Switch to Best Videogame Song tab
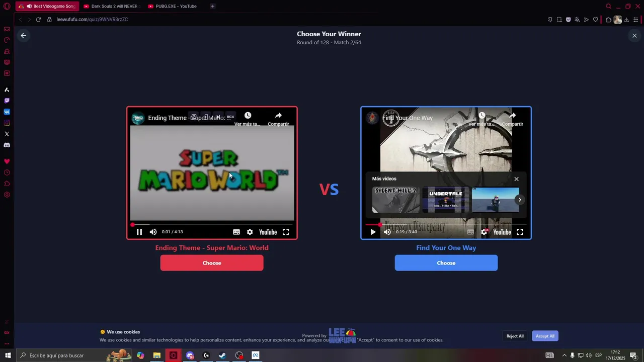 click(x=47, y=7)
